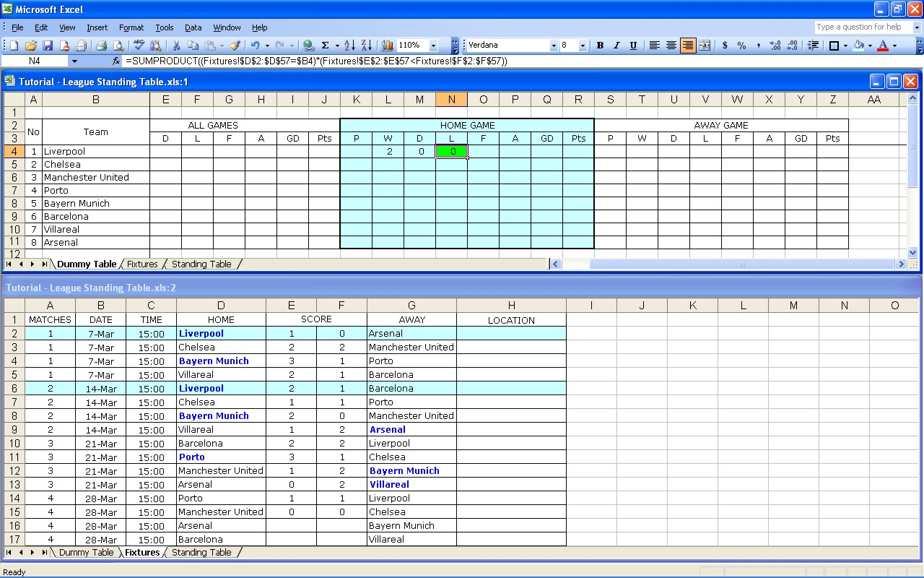The image size is (924, 578).
Task: Toggle Align Right
Action: point(688,46)
